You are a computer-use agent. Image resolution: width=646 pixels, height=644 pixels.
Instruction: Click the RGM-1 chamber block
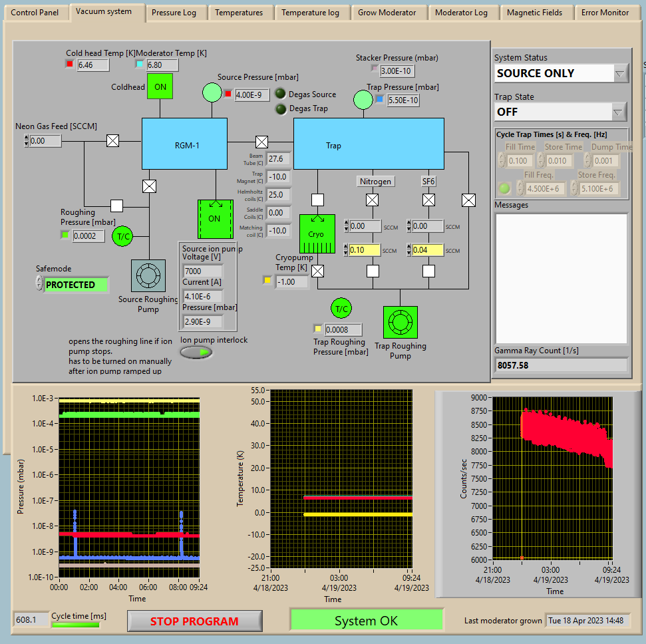[x=184, y=144]
